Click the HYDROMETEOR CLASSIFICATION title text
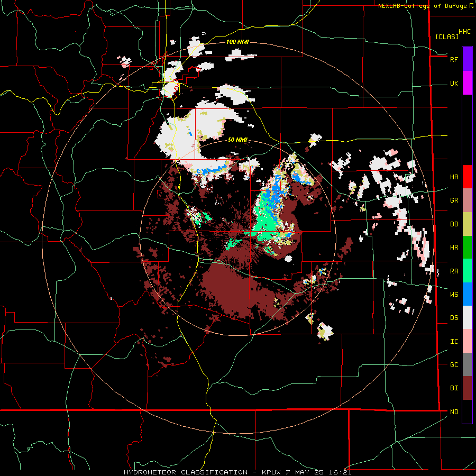Screen dimensions: 476x476 coord(186,472)
